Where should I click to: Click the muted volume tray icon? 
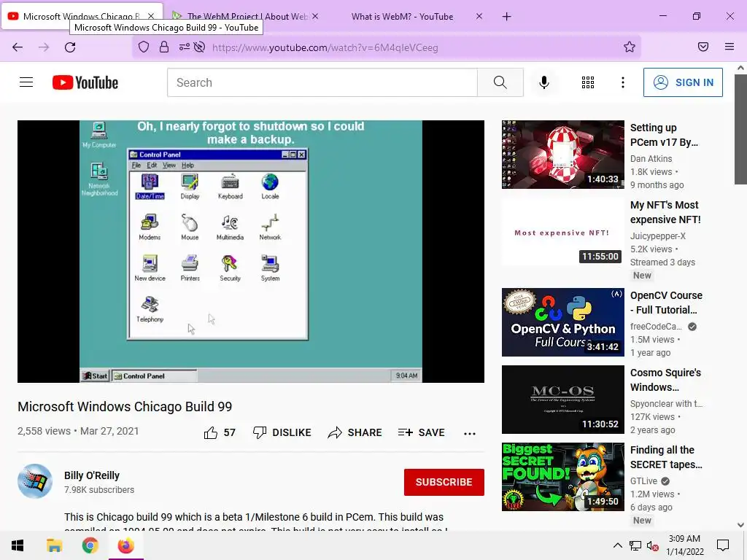click(652, 545)
